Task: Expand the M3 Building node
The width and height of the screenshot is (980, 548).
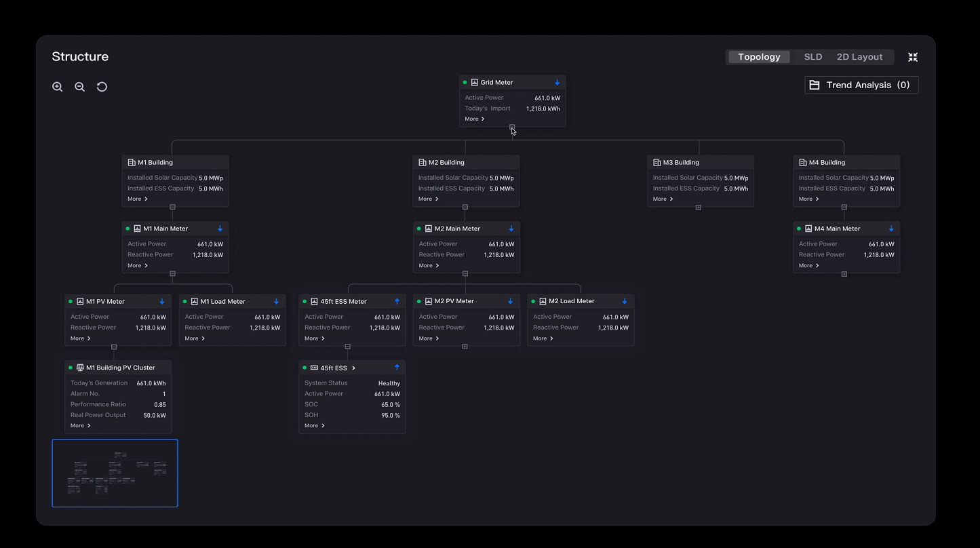Action: [698, 208]
